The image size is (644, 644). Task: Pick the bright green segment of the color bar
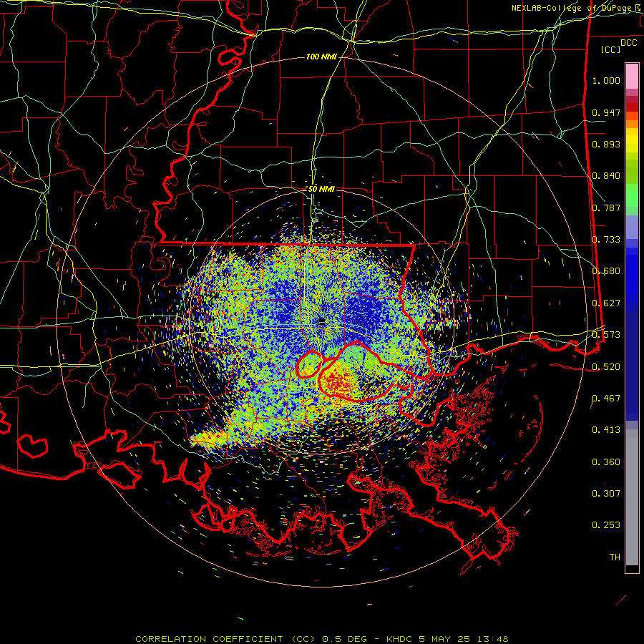pos(632,195)
